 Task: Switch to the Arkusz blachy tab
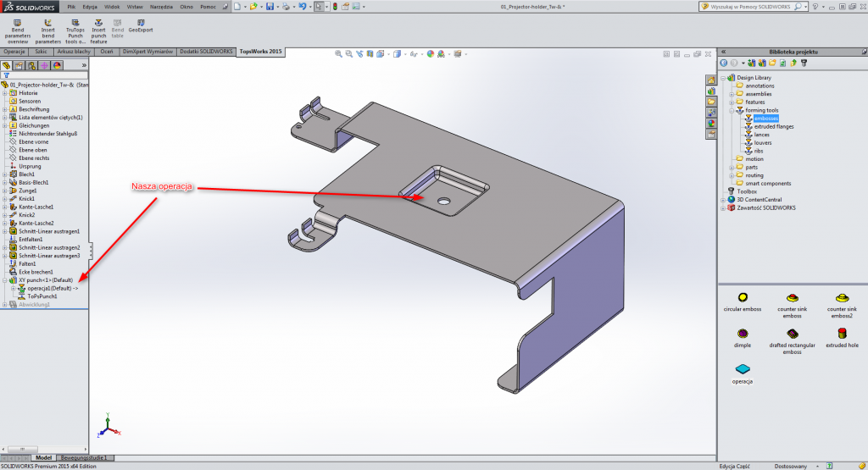(75, 52)
